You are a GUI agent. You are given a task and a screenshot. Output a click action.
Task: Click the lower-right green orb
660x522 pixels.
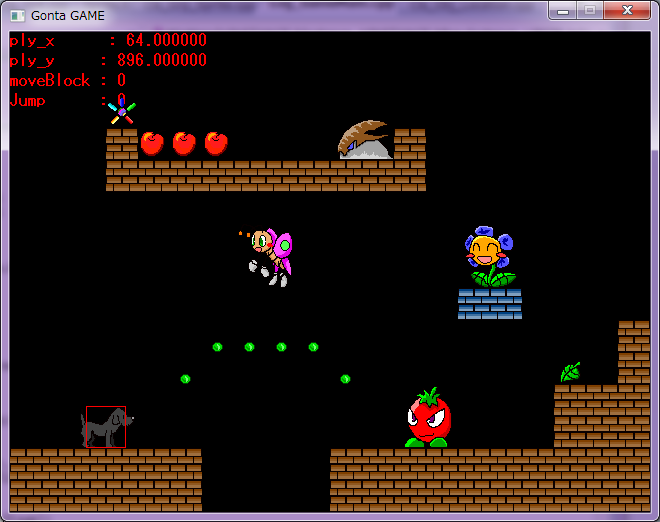(x=345, y=379)
